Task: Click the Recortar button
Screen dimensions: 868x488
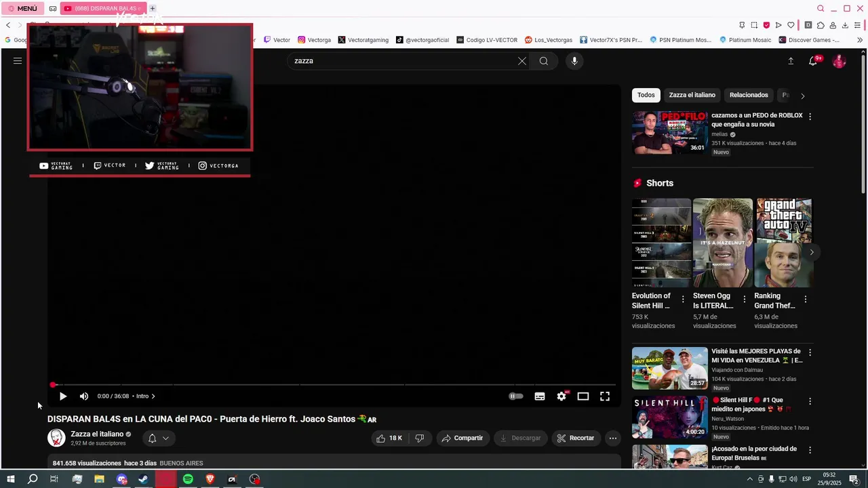Action: [576, 439]
